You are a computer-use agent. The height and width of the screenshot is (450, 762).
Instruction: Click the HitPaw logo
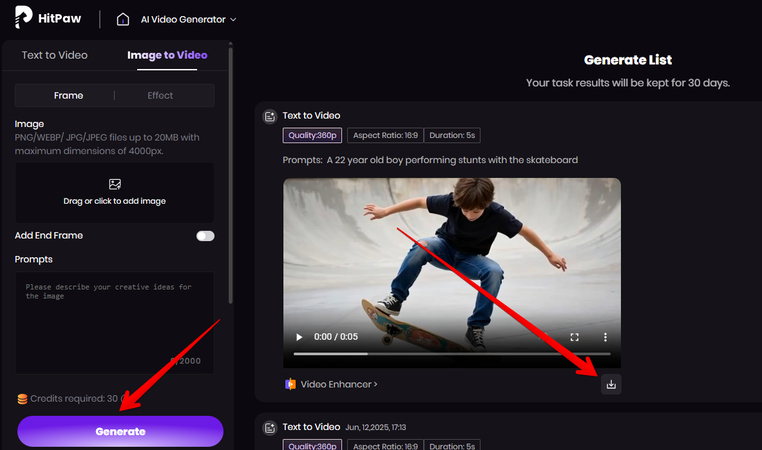point(48,17)
